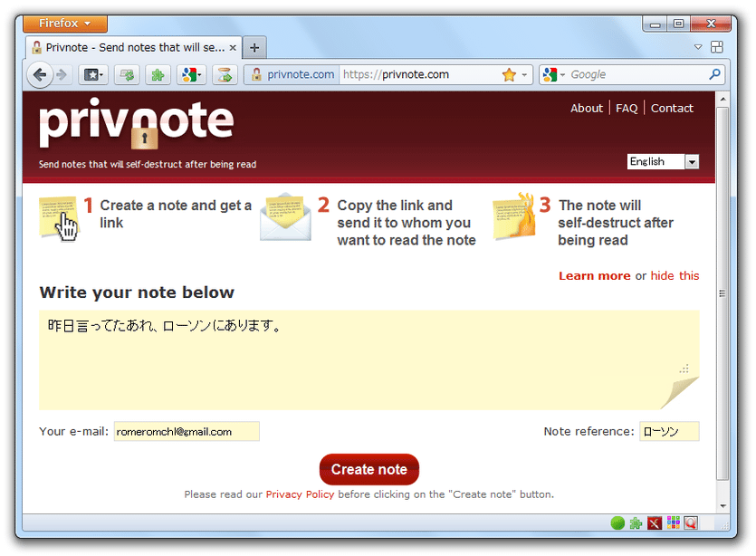756x556 pixels.
Task: Click the Your e-mail input field
Action: pyautogui.click(x=187, y=431)
